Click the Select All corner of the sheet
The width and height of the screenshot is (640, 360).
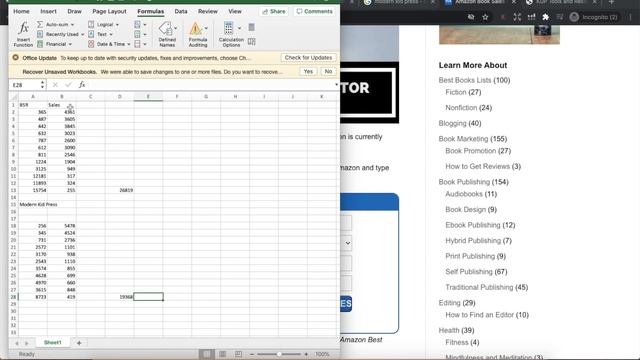tap(13, 97)
